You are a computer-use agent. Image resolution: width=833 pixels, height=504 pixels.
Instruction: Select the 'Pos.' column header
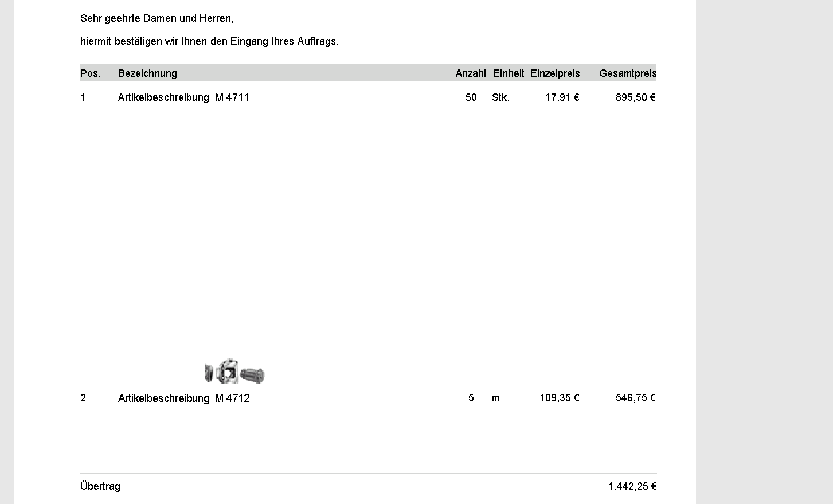tap(91, 73)
